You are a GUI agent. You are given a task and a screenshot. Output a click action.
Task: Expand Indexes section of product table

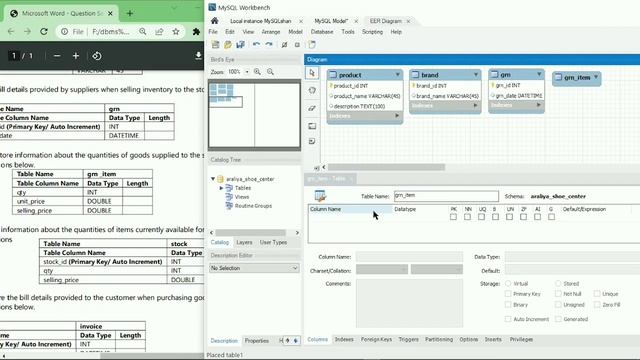(x=397, y=116)
